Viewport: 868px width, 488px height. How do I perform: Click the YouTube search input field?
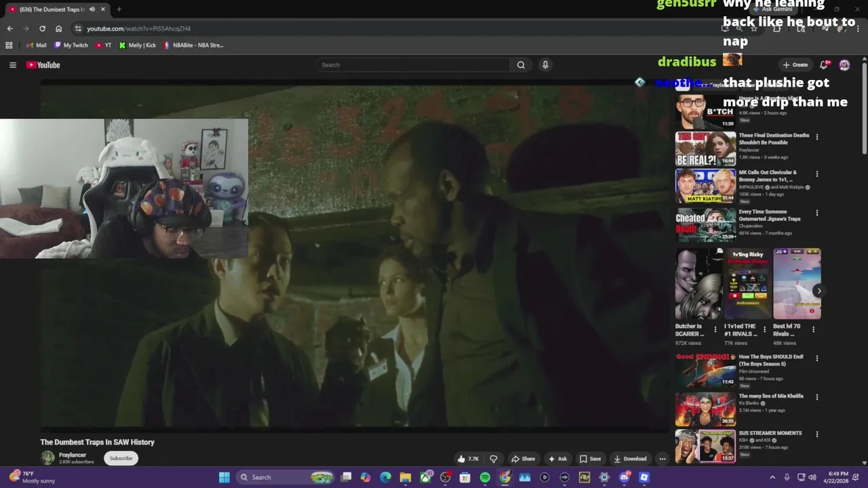coord(412,65)
